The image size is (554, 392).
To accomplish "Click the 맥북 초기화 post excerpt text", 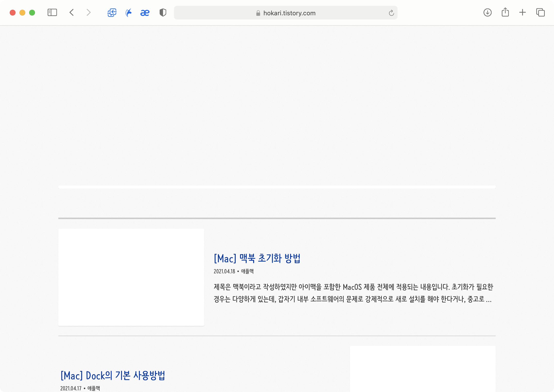I will 353,293.
